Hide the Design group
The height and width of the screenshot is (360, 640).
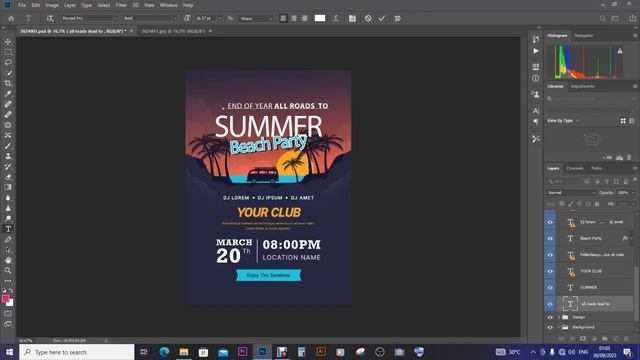pyautogui.click(x=550, y=317)
